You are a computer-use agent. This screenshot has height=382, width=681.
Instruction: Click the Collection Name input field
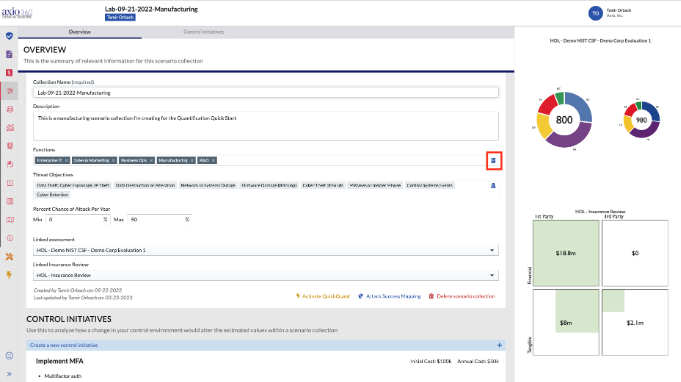266,92
